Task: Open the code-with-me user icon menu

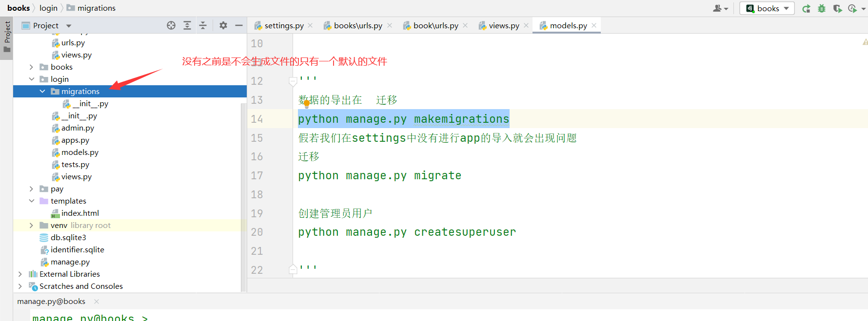Action: pyautogui.click(x=720, y=8)
